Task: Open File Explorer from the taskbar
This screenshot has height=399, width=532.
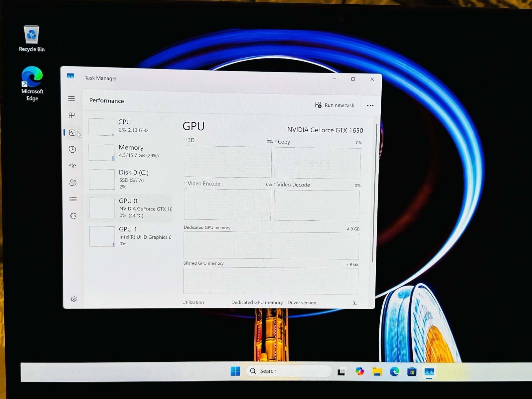Action: click(x=377, y=372)
